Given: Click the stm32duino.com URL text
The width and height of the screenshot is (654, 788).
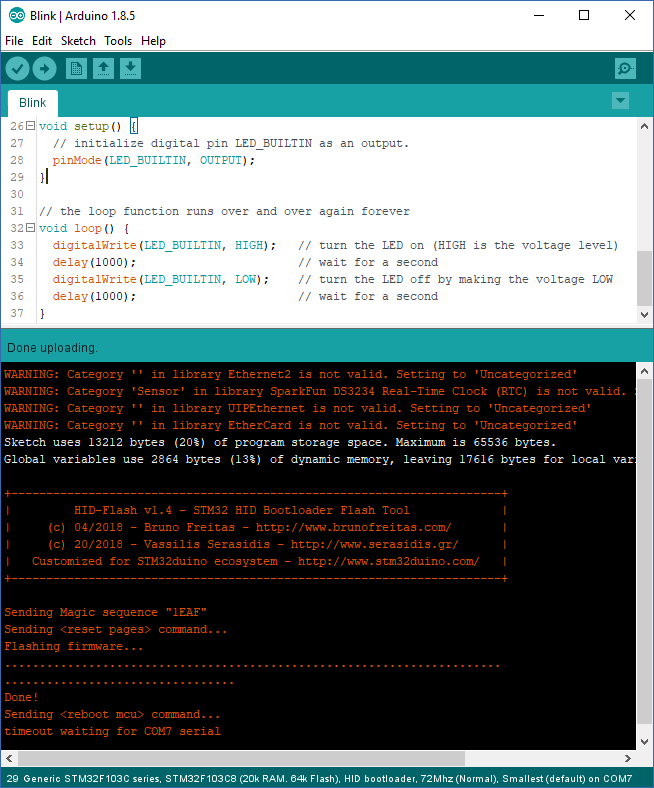Looking at the screenshot, I should (389, 562).
